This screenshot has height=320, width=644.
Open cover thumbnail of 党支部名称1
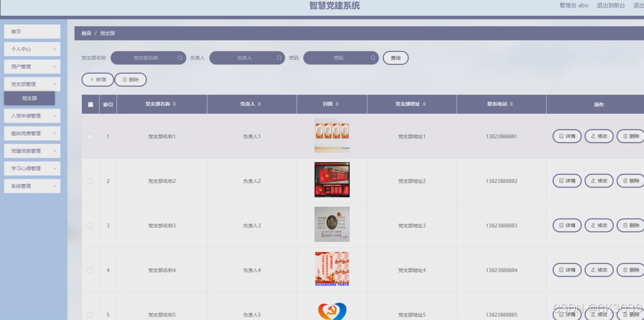click(332, 135)
